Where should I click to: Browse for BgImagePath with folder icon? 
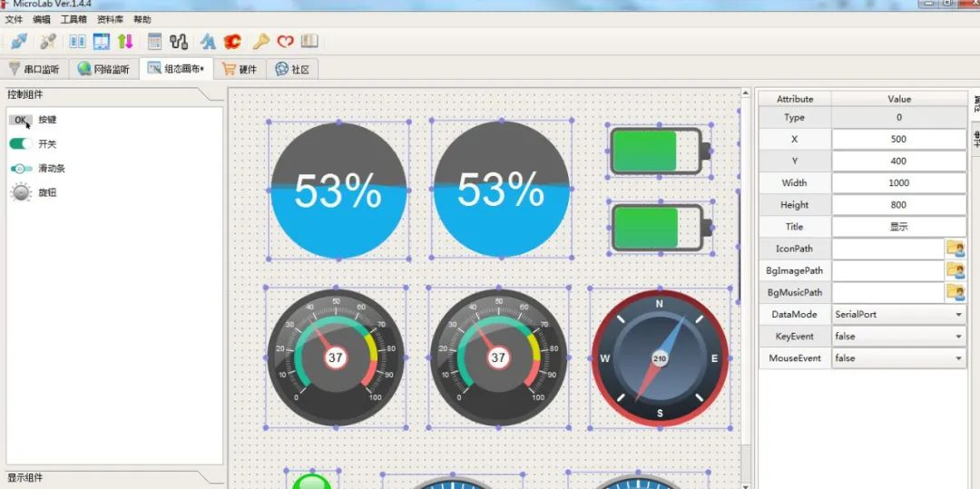coord(955,270)
